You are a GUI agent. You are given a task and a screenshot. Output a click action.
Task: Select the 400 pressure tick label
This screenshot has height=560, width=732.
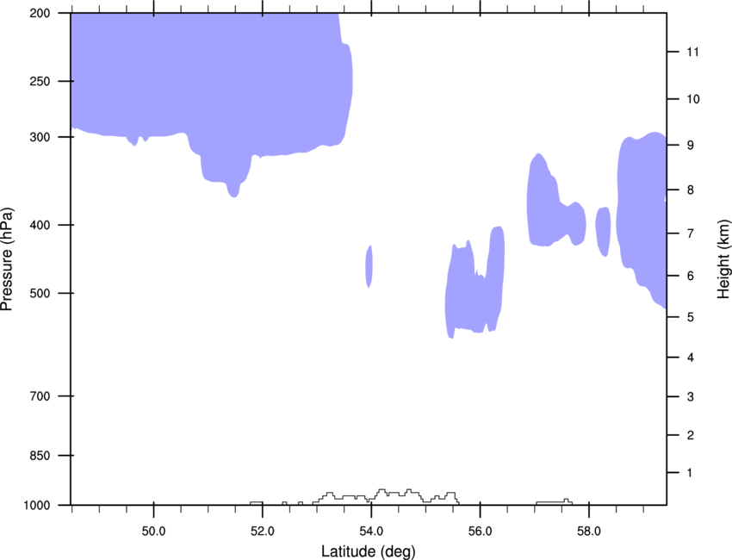[x=40, y=225]
